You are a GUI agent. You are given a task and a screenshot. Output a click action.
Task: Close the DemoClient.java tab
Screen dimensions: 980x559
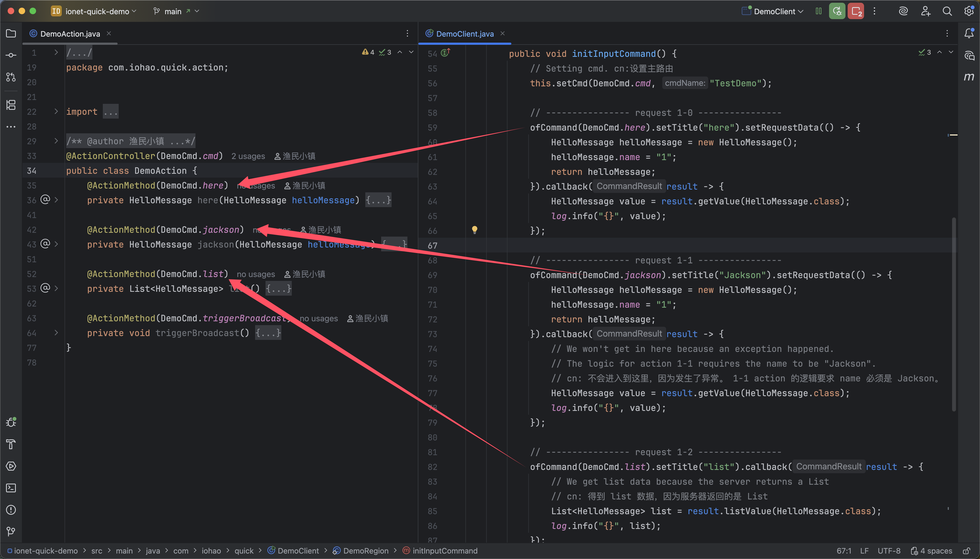503,34
